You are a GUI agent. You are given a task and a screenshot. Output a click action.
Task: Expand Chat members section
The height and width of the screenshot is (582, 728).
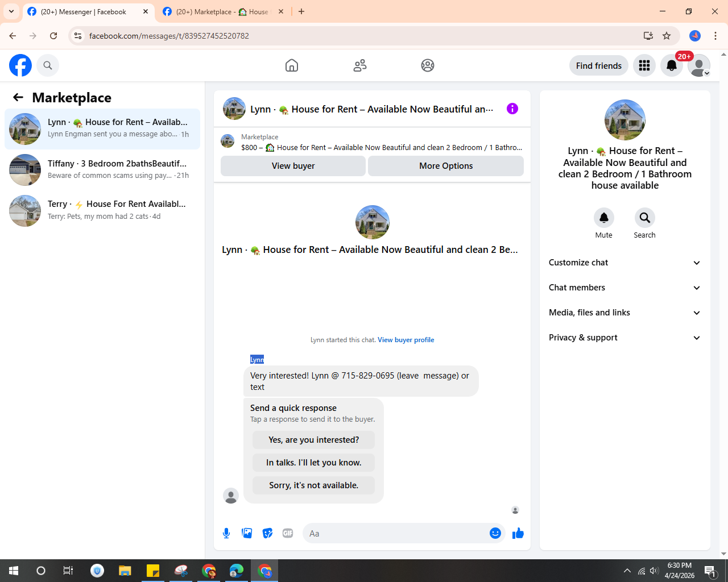[625, 288]
